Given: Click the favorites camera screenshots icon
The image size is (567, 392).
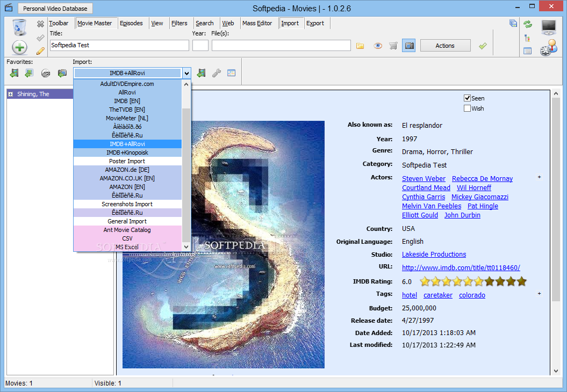Looking at the screenshot, I should pyautogui.click(x=62, y=73).
